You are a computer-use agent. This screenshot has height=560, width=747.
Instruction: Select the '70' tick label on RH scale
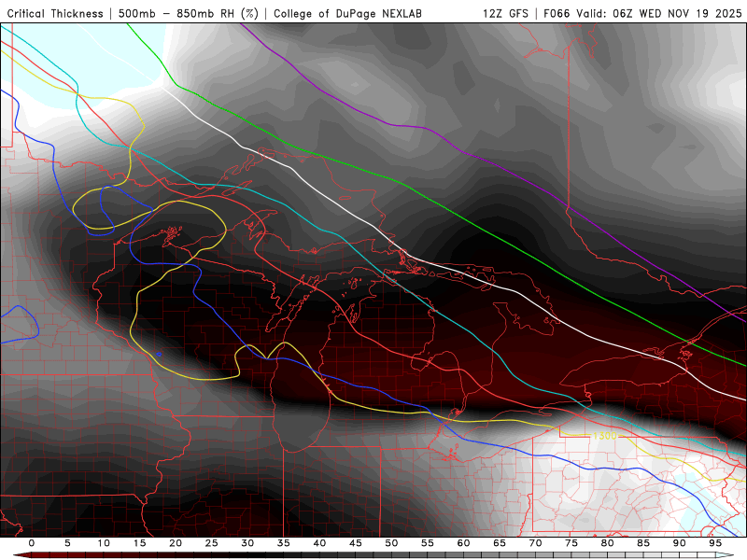coord(535,543)
